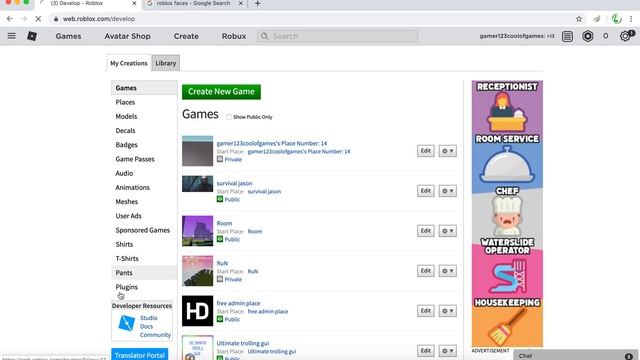
Task: Open the hamburger navigation menu
Action: pos(11,36)
